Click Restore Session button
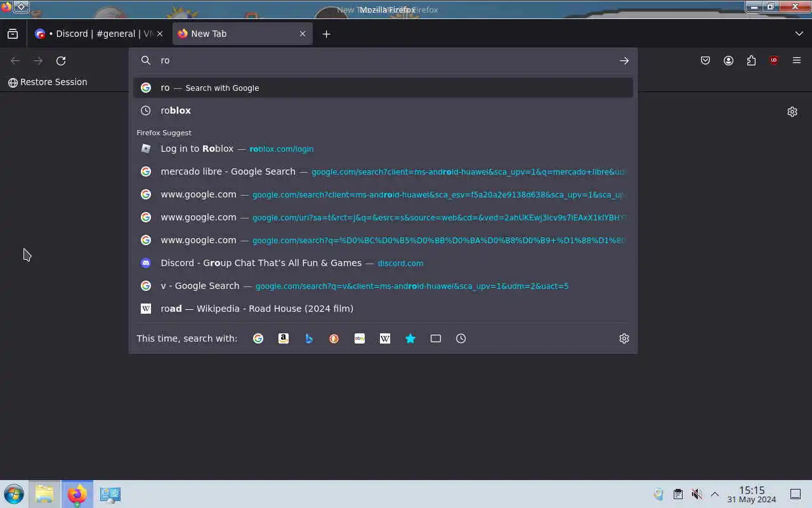812x508 pixels. [x=48, y=82]
